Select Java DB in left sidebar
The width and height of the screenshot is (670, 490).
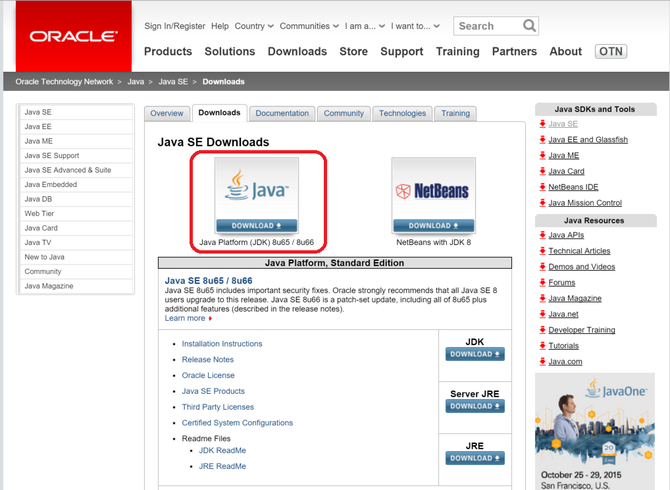click(x=76, y=199)
